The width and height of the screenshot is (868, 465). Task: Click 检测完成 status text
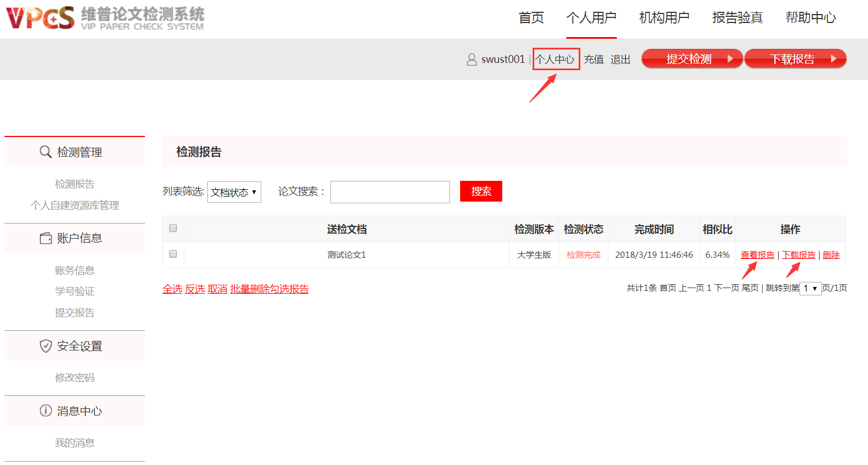583,255
